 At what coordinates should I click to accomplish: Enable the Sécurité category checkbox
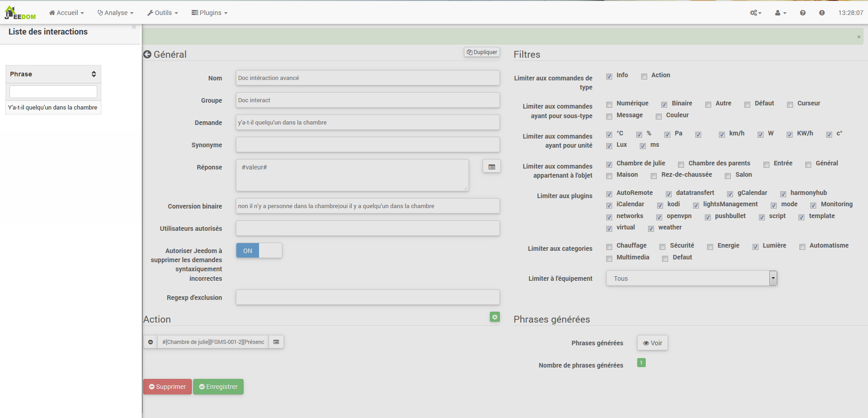pos(663,247)
